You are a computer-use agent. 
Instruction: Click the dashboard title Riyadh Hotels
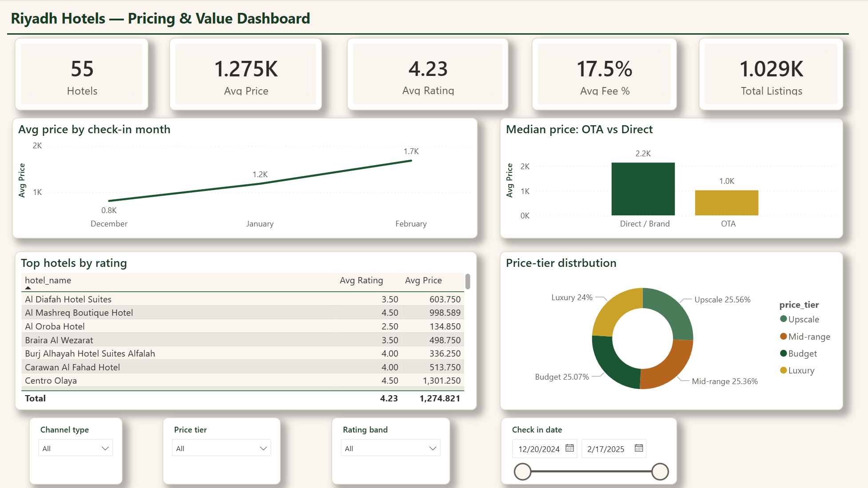tap(160, 19)
